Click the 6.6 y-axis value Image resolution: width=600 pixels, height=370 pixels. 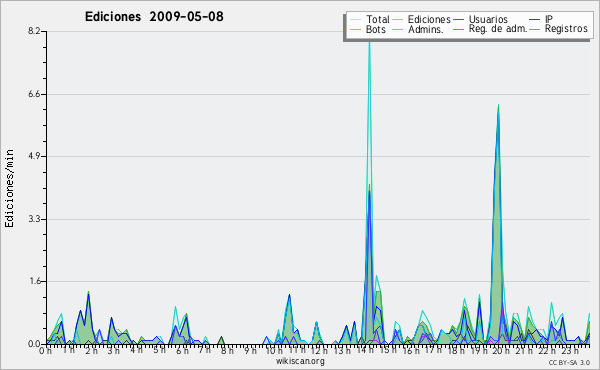point(34,94)
